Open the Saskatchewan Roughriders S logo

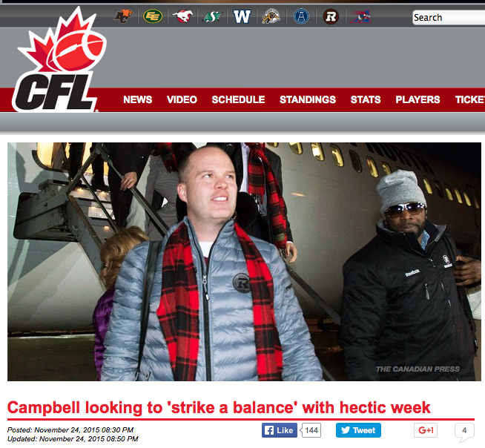point(212,17)
